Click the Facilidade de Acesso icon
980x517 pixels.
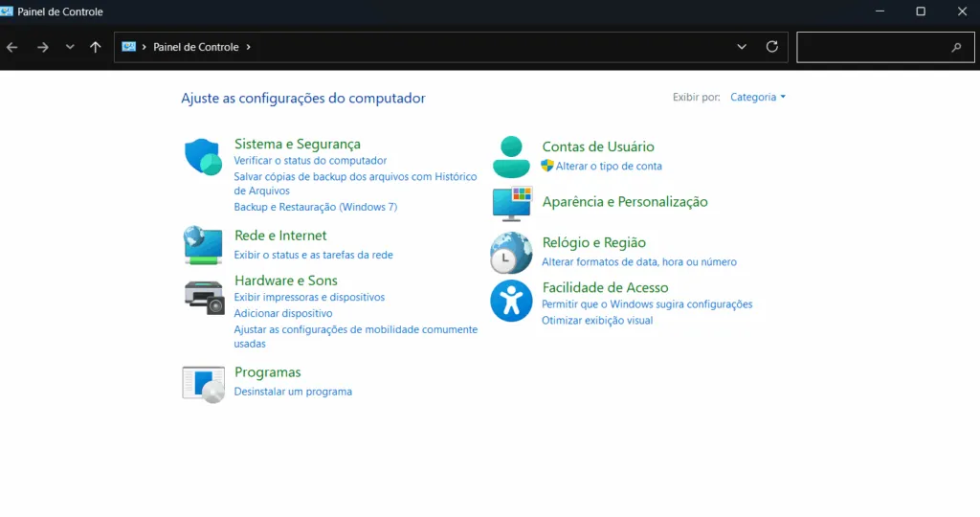tap(511, 301)
